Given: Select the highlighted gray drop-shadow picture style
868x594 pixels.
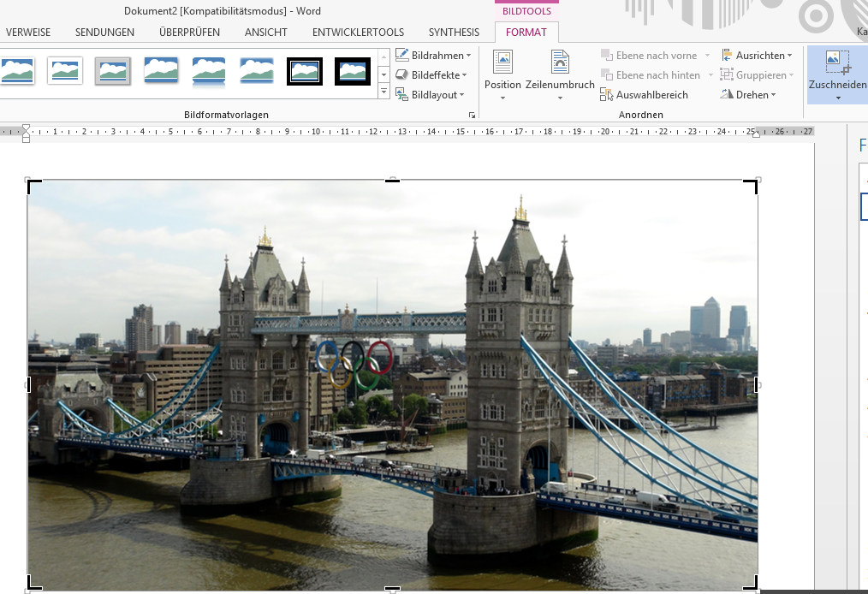Looking at the screenshot, I should point(112,71).
